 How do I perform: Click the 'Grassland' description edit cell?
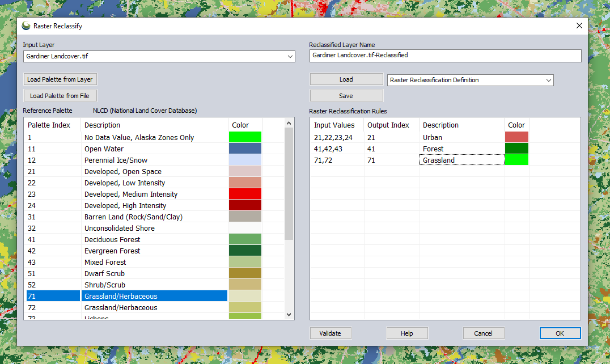pos(462,160)
